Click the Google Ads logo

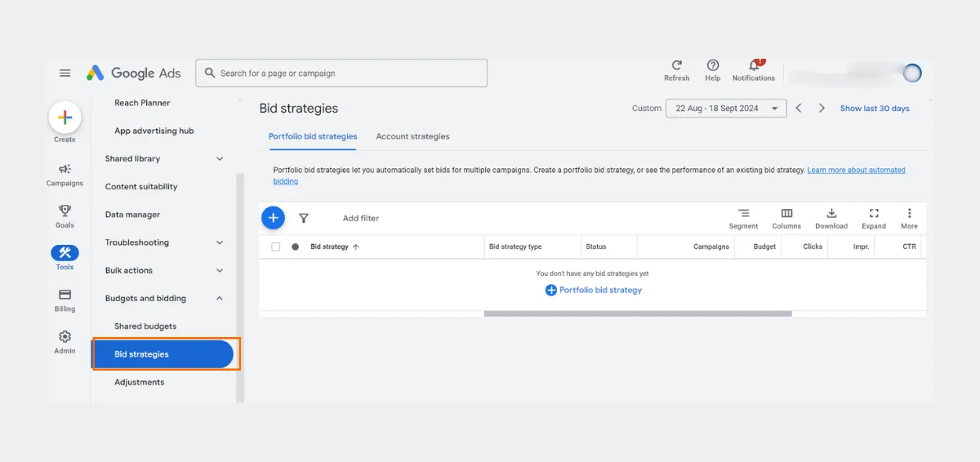[133, 73]
